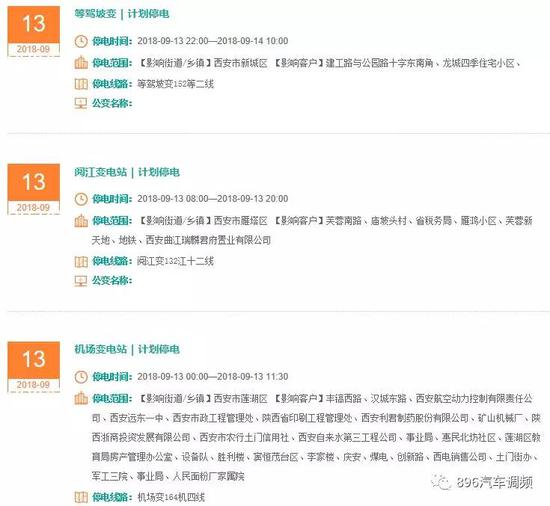Click the clock icon in 机场变电站 entry
The width and height of the screenshot is (550, 506).
tap(81, 377)
